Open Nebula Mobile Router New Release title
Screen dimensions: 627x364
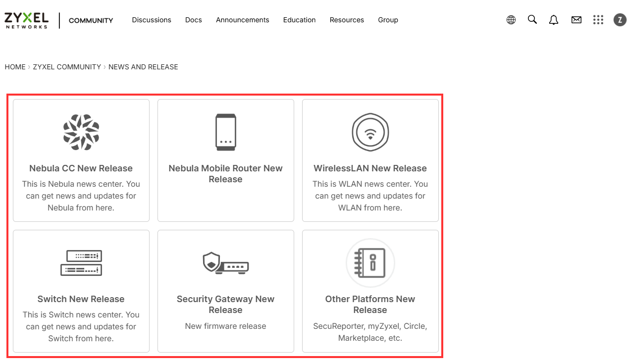pyautogui.click(x=226, y=174)
